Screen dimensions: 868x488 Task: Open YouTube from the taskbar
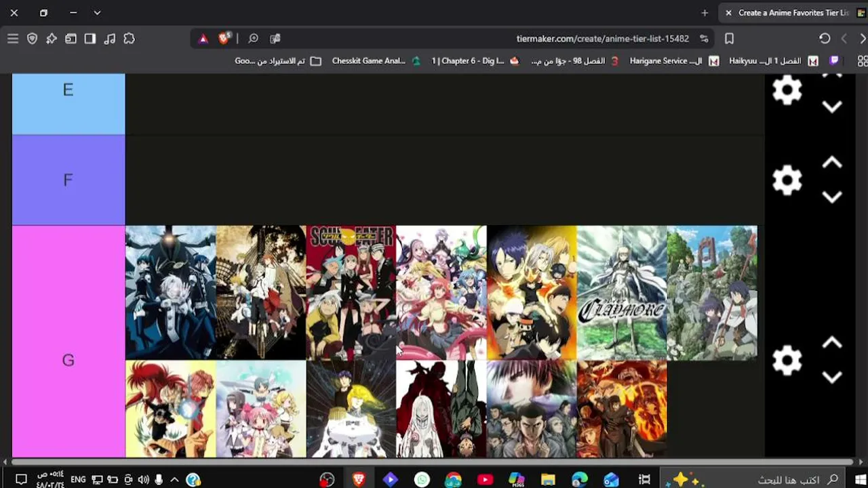pyautogui.click(x=485, y=479)
